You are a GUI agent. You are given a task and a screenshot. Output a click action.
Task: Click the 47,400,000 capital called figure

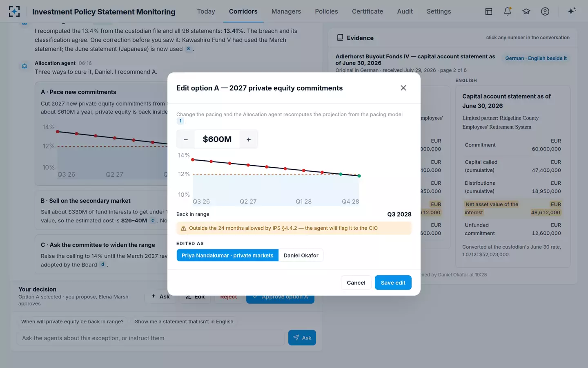point(546,171)
